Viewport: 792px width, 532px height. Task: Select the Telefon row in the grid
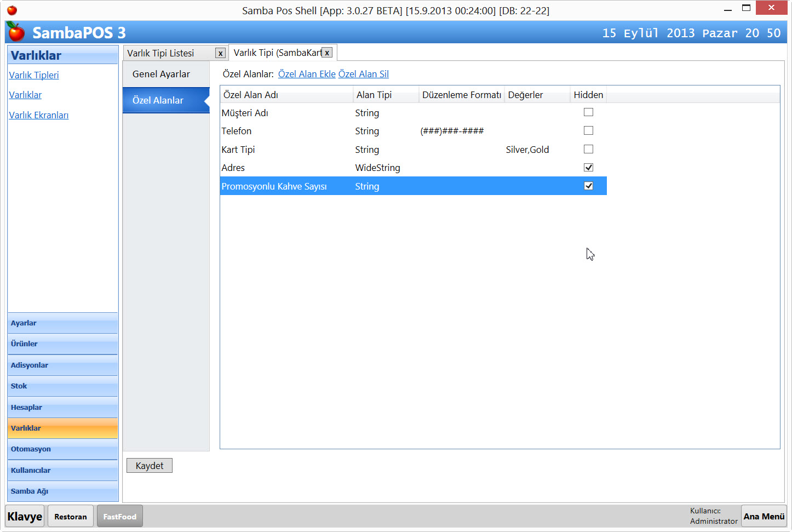click(285, 131)
